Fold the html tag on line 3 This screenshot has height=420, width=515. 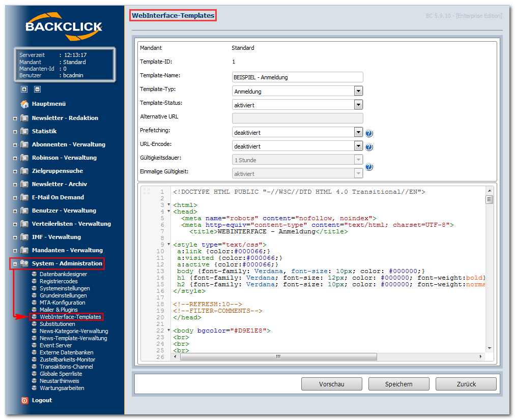point(169,205)
